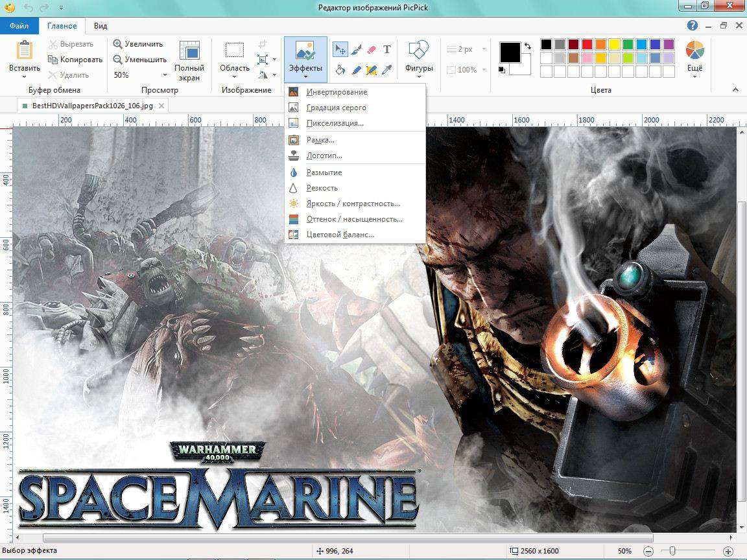Pick the yellow color swatch
This screenshot has width=747, height=560.
(x=615, y=44)
